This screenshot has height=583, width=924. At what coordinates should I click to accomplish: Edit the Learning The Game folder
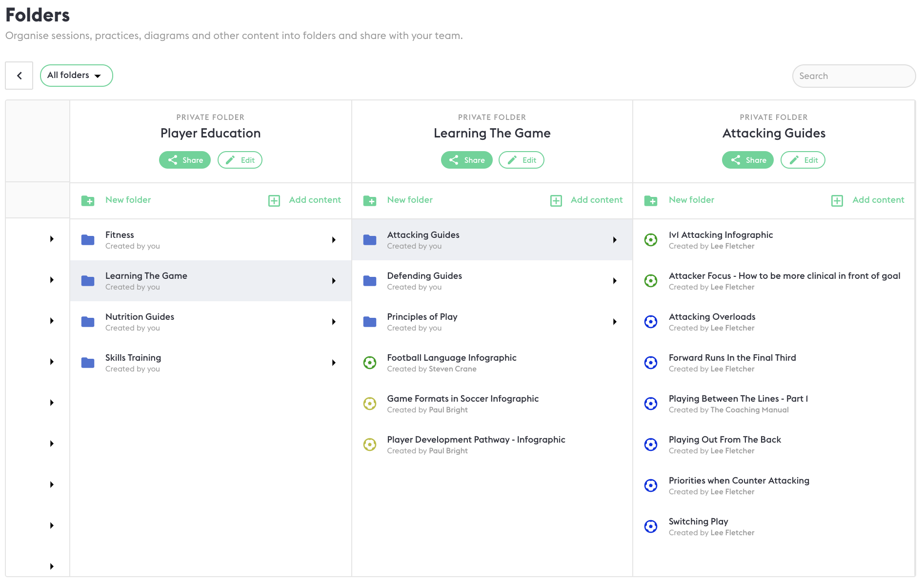pos(521,160)
